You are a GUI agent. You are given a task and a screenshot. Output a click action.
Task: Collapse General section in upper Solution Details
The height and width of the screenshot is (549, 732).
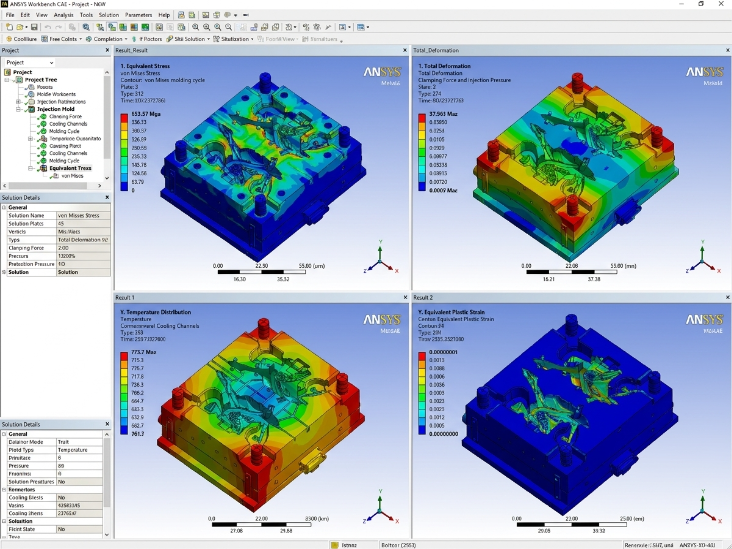point(4,207)
